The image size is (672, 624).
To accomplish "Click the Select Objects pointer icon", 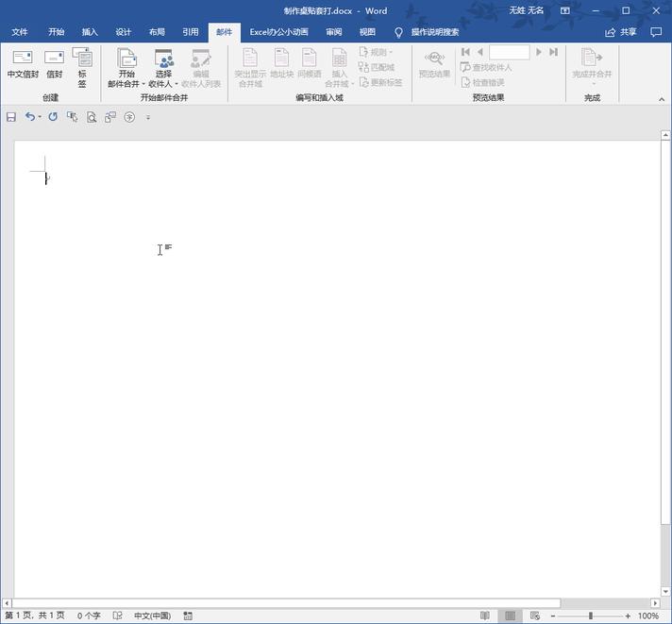I will tap(72, 116).
